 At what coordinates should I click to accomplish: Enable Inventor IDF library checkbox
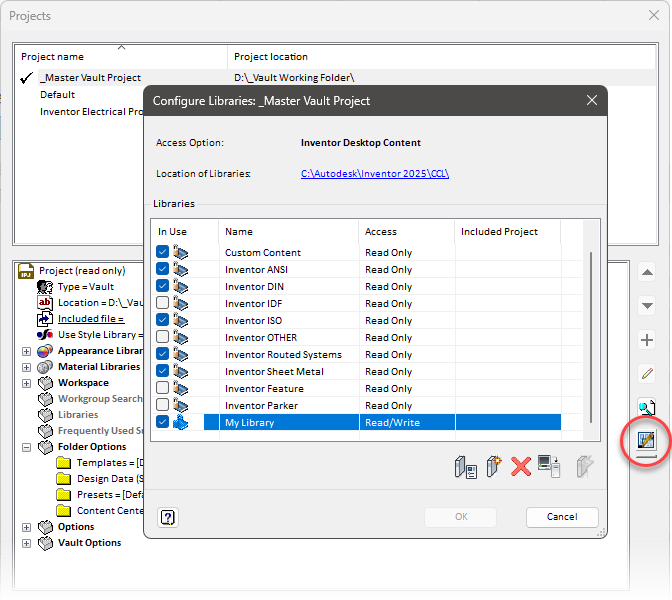[x=162, y=303]
